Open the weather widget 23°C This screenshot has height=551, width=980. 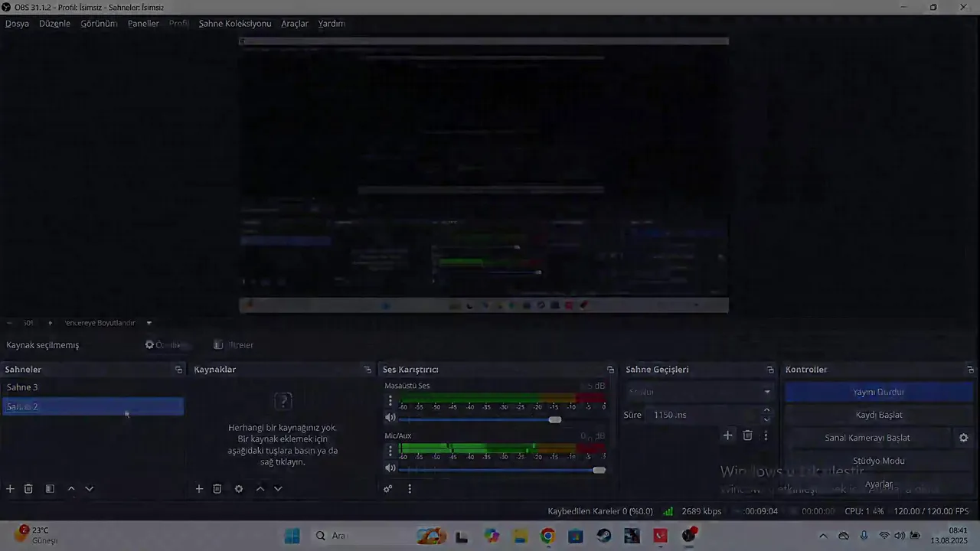click(37, 535)
